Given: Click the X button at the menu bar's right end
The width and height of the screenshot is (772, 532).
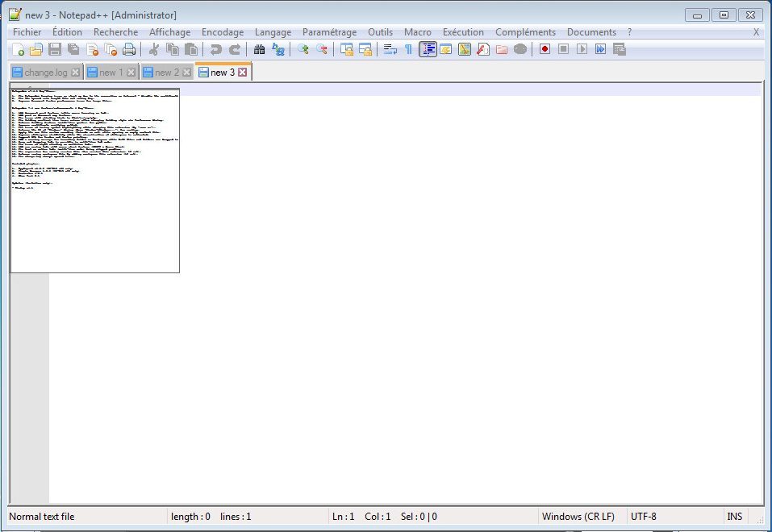Looking at the screenshot, I should click(x=756, y=32).
